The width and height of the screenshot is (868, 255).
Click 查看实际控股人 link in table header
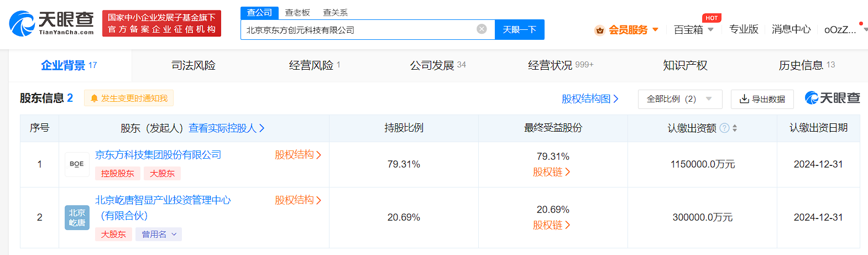[x=226, y=128]
